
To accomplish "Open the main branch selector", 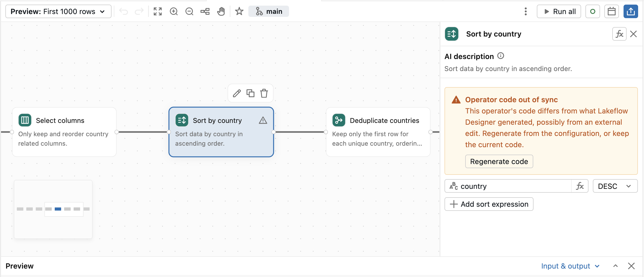I will [x=269, y=11].
